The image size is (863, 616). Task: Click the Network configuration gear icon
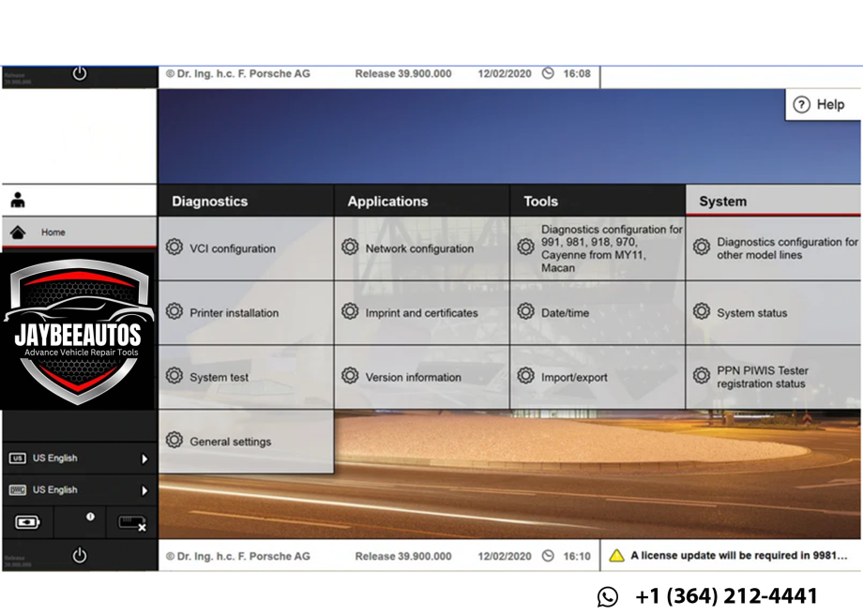click(350, 247)
